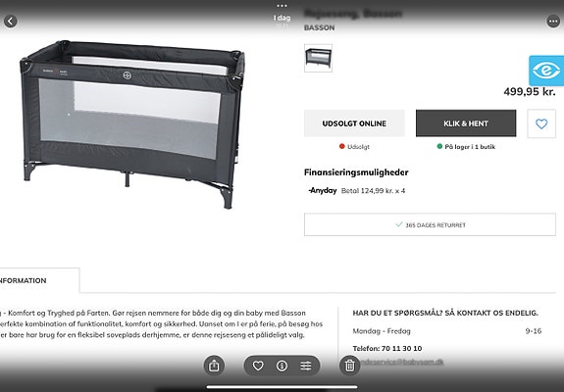
Task: Open the photo info icon
Action: click(x=282, y=366)
